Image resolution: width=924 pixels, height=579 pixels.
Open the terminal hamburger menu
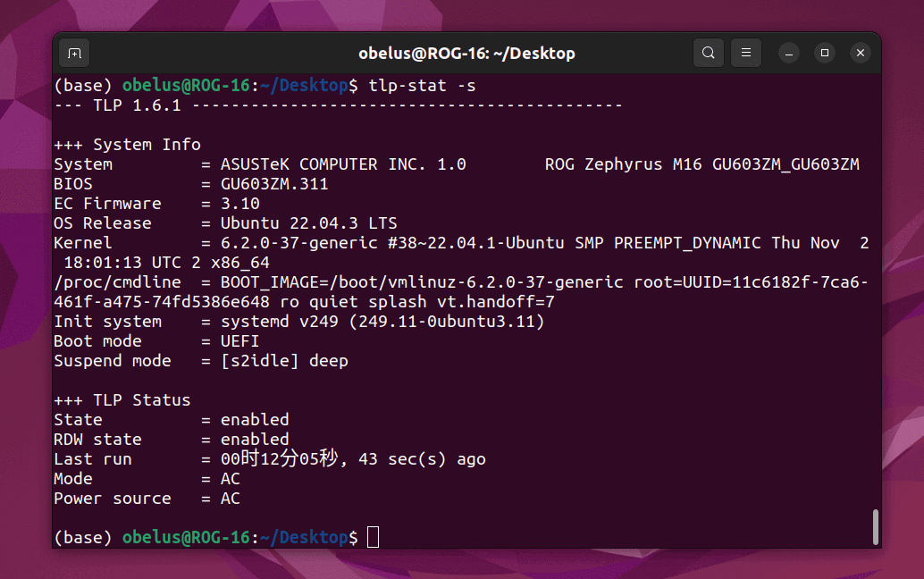tap(746, 53)
